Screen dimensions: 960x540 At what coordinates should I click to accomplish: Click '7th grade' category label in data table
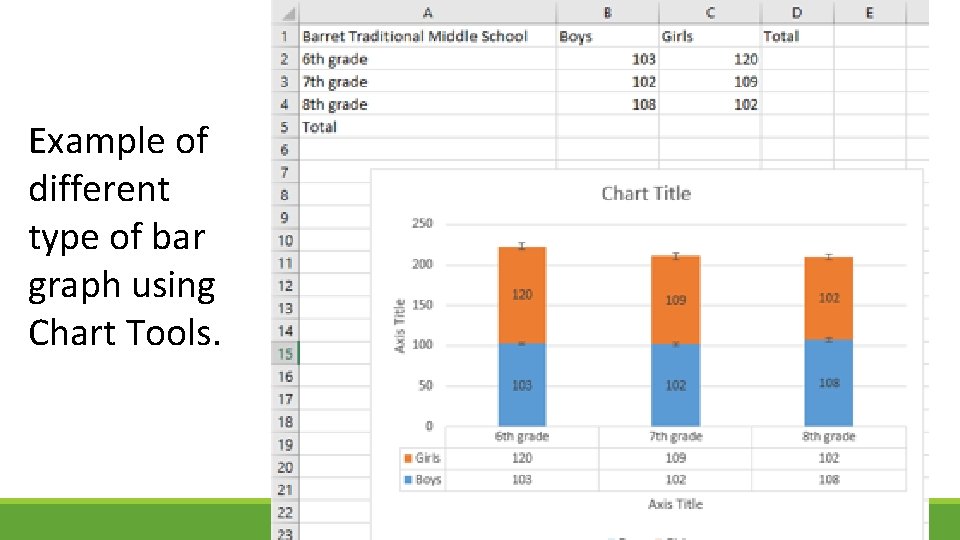(x=675, y=437)
